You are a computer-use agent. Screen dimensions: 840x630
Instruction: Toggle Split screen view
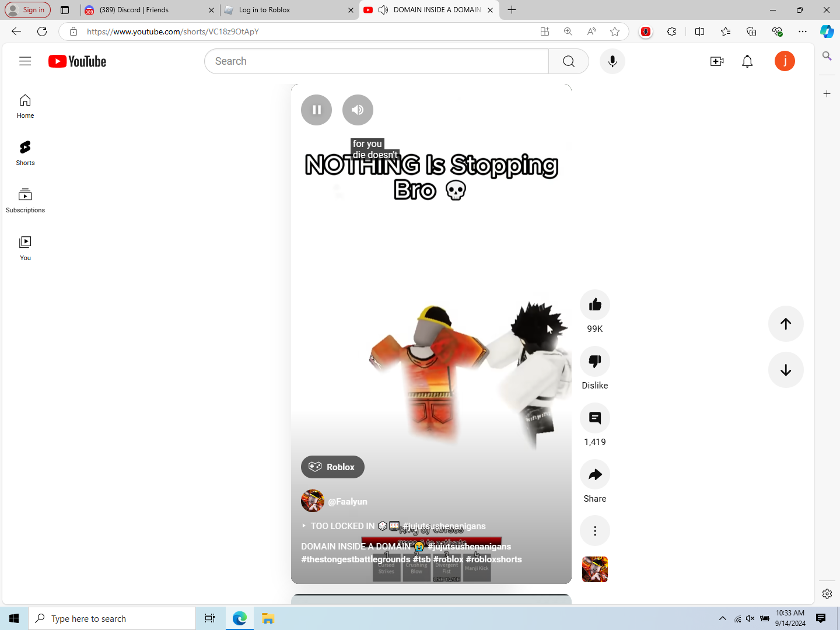[700, 32]
